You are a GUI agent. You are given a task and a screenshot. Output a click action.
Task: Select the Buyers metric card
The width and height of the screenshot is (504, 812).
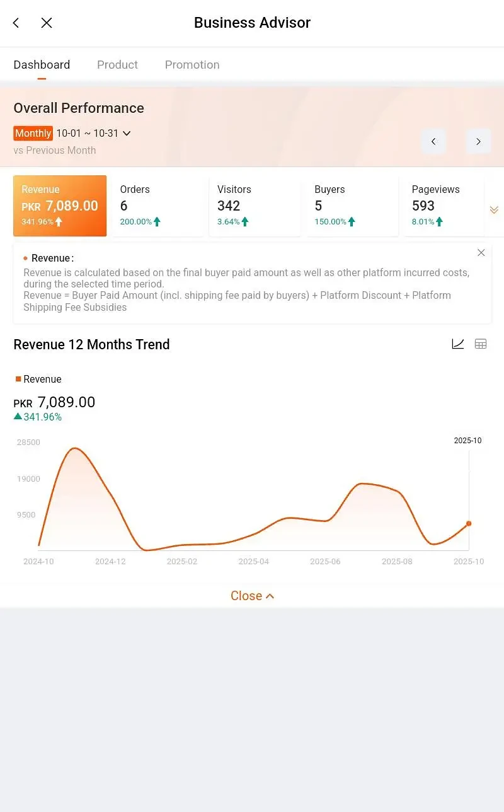(x=353, y=206)
